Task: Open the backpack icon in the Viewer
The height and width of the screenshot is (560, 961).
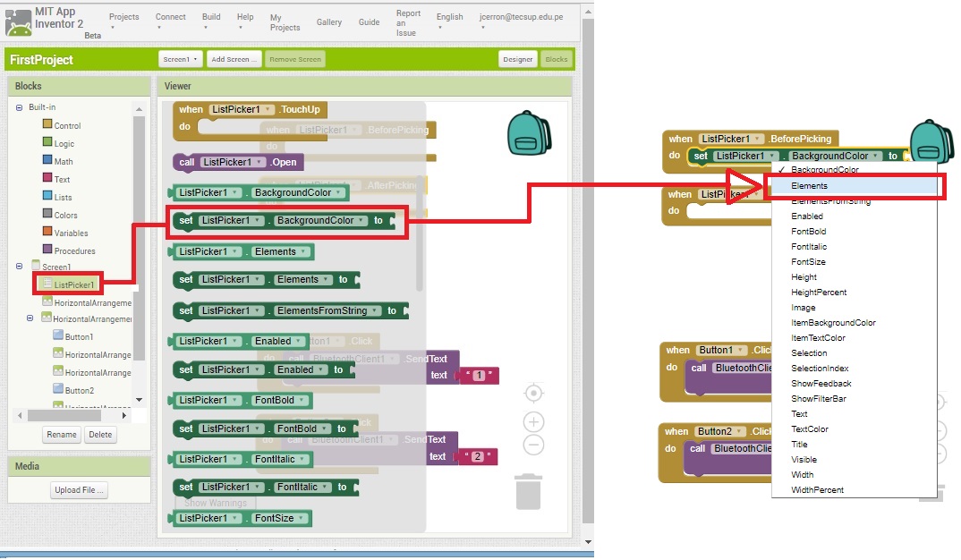Action: pos(529,132)
